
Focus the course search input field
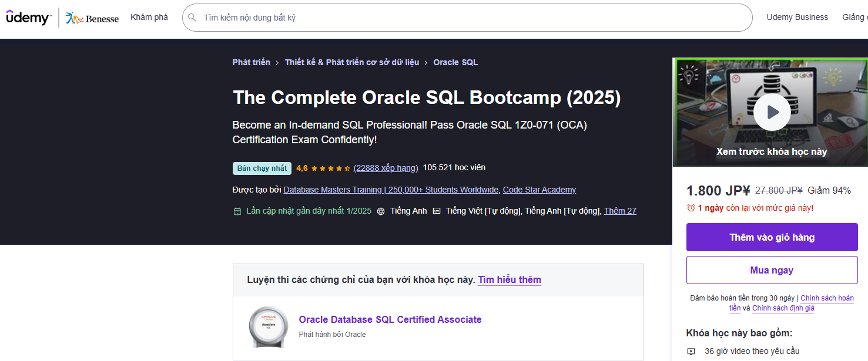click(x=470, y=18)
